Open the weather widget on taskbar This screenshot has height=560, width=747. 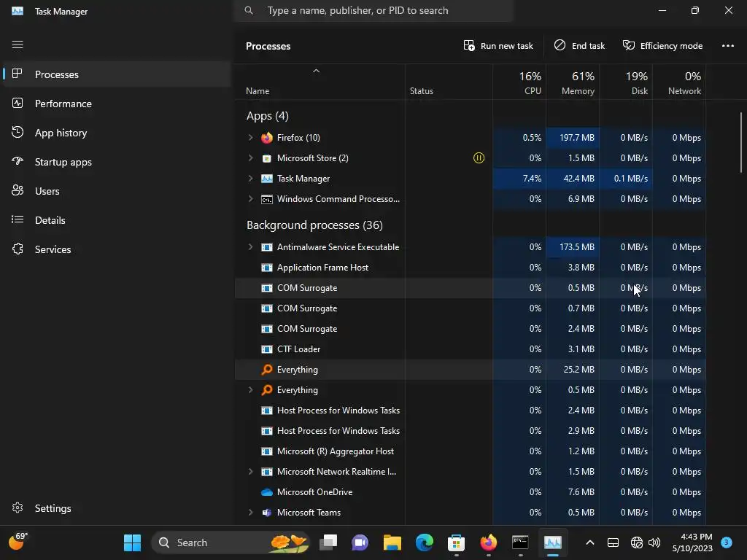pos(18,542)
